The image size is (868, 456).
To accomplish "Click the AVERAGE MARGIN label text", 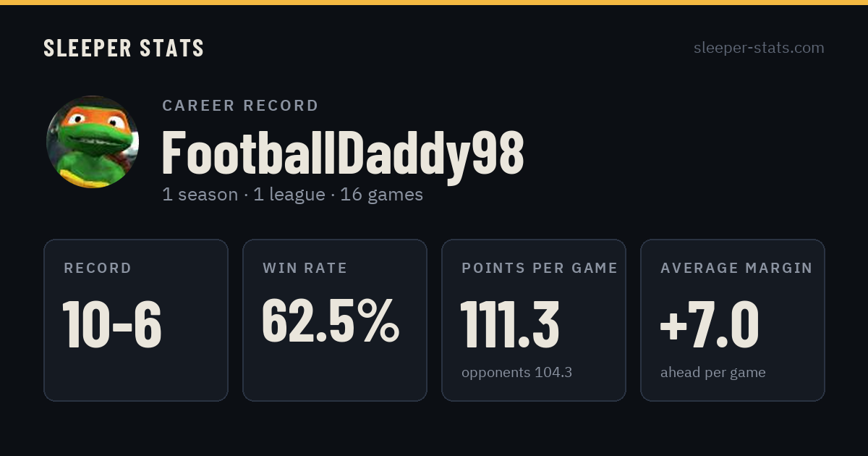I will pyautogui.click(x=736, y=269).
